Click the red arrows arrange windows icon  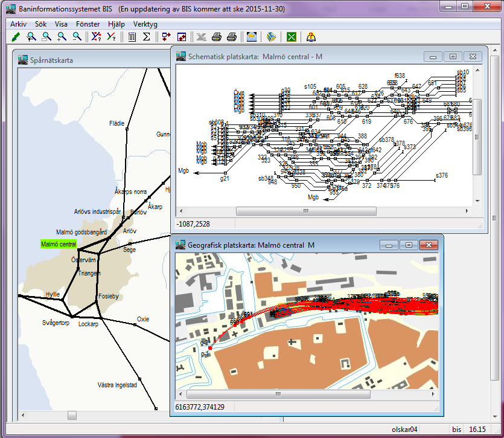click(x=166, y=37)
